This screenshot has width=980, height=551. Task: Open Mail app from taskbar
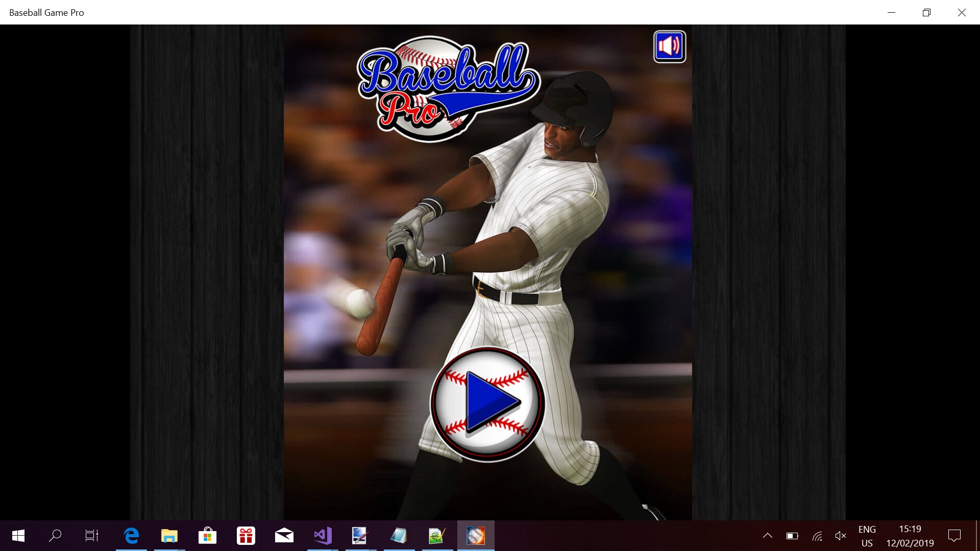[x=284, y=536]
